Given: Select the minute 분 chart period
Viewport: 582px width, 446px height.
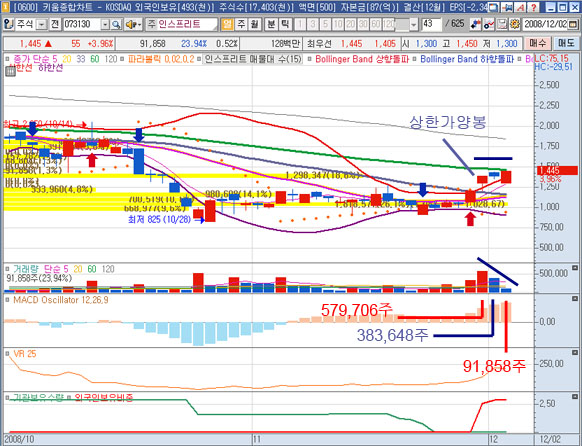Looking at the screenshot, I should click(x=271, y=24).
